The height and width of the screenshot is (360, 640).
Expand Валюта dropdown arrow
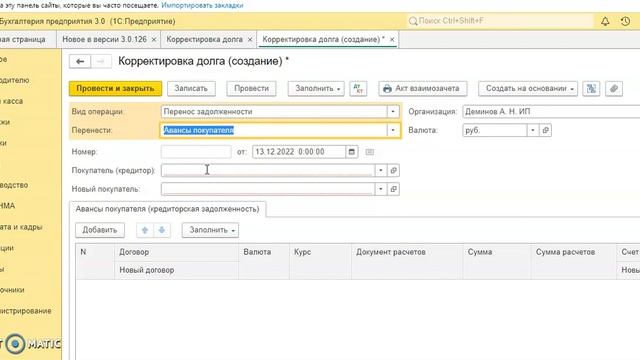(533, 130)
